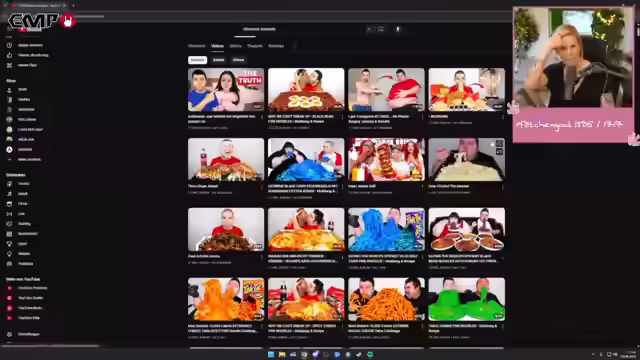640x360 pixels.
Task: Open the YouTube Music link text
Action: [30, 308]
